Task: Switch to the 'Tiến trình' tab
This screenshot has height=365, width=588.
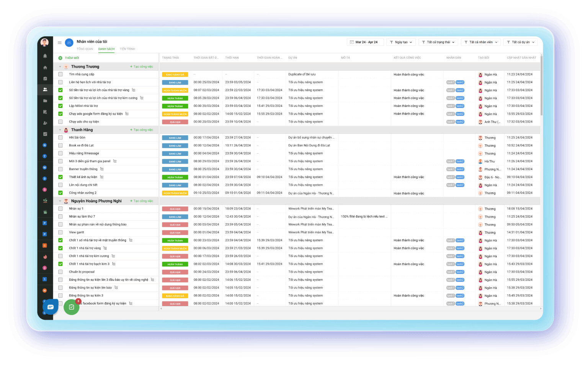Action: tap(127, 49)
